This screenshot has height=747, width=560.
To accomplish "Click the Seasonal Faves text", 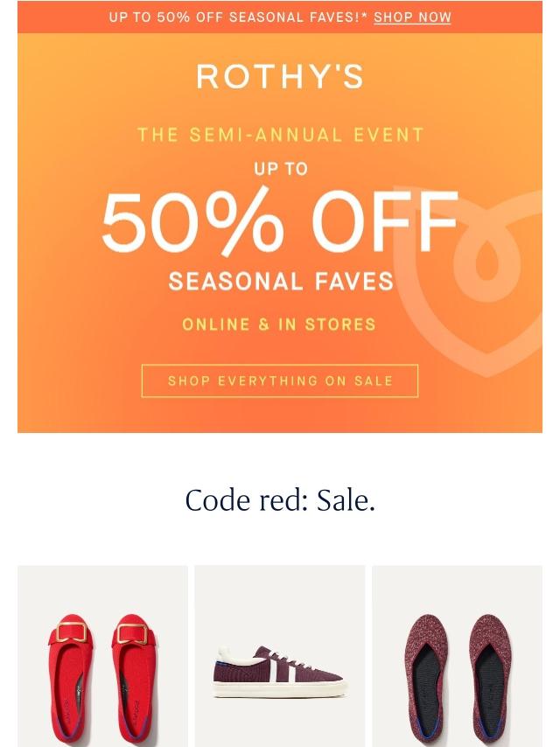I will coord(281,281).
